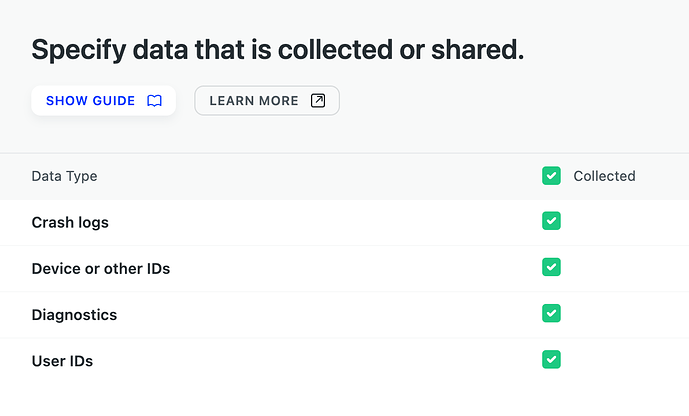This screenshot has width=689, height=416.
Task: Click the checkmark in the Crash logs row
Action: point(551,221)
